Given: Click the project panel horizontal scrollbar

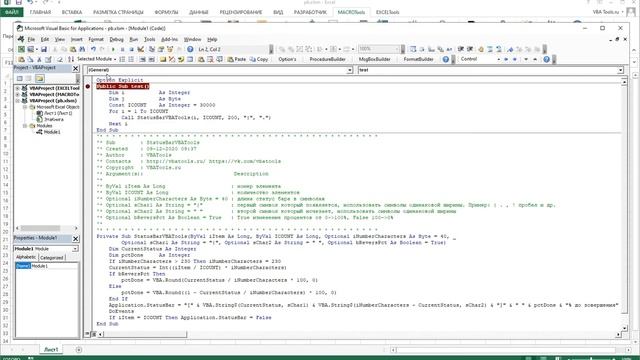Looking at the screenshot, I should [46, 228].
